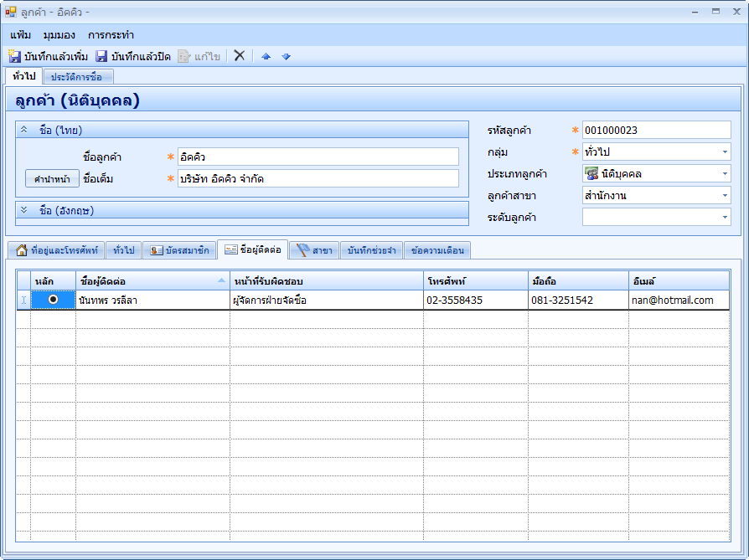
Task: Click the บันทึกแล้วเพิ่ม save-and-add icon
Action: 15,56
